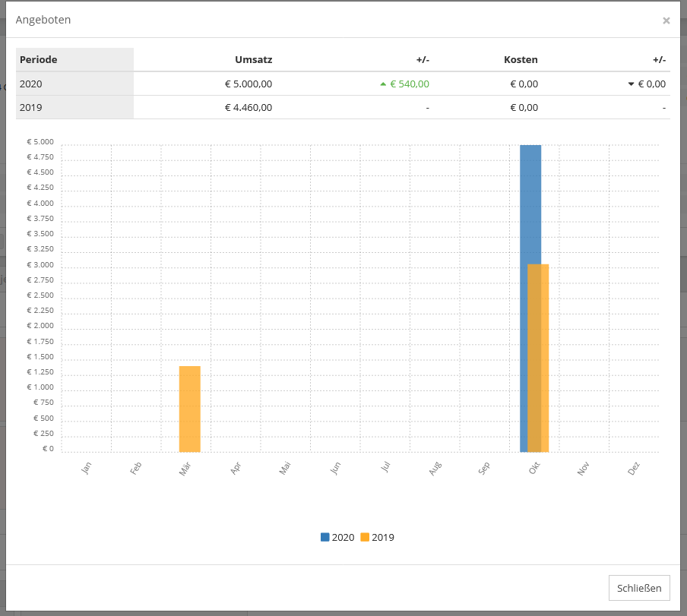
Task: Click the Kosten column header
Action: pyautogui.click(x=521, y=59)
